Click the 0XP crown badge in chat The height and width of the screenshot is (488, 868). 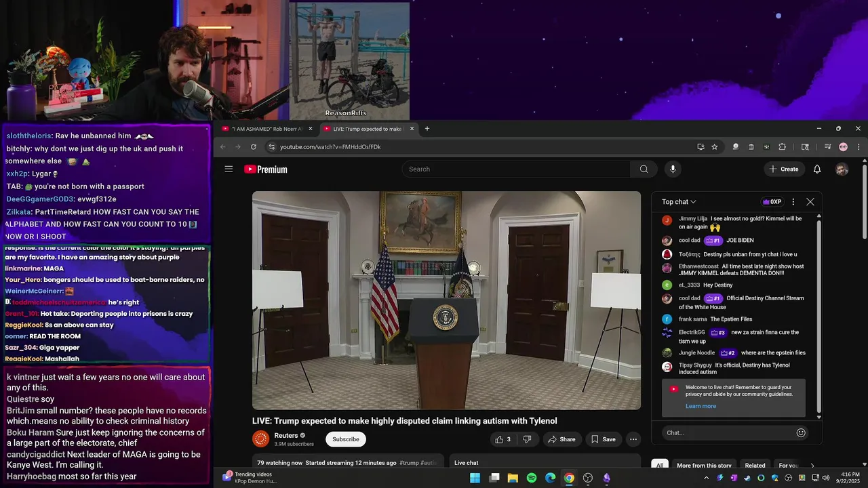coord(772,202)
